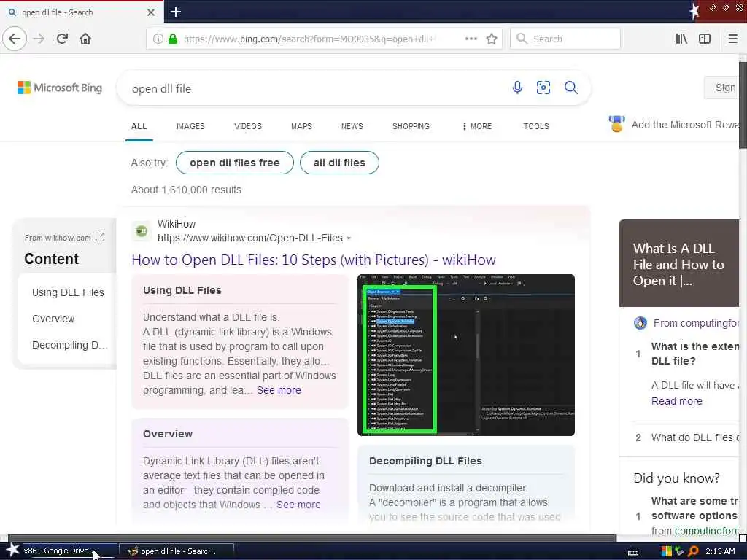The image size is (747, 560).
Task: Click the Bing magnifier search button
Action: (570, 87)
